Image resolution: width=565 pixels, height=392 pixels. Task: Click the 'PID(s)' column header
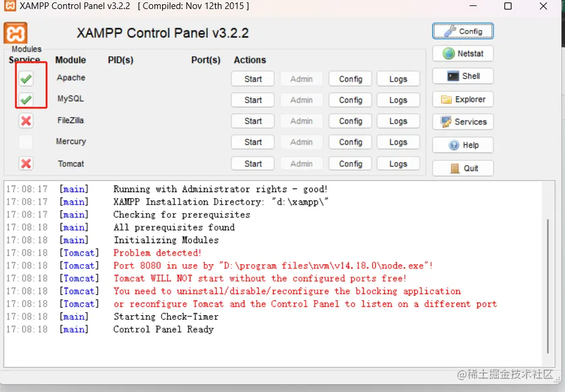click(x=121, y=60)
